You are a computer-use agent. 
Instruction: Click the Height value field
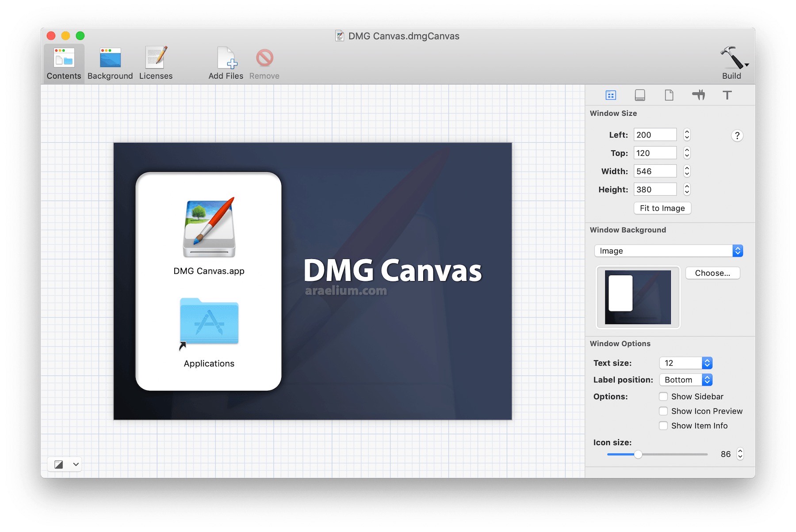pos(655,189)
